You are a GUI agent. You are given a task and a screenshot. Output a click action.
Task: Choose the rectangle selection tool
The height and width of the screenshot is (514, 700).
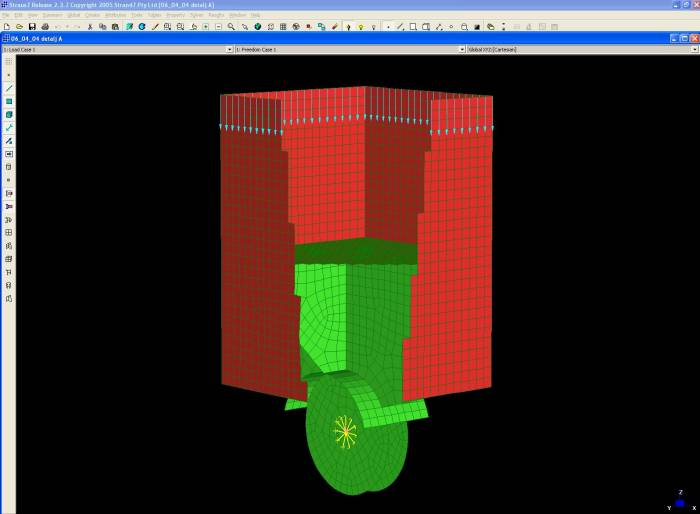pyautogui.click(x=413, y=26)
